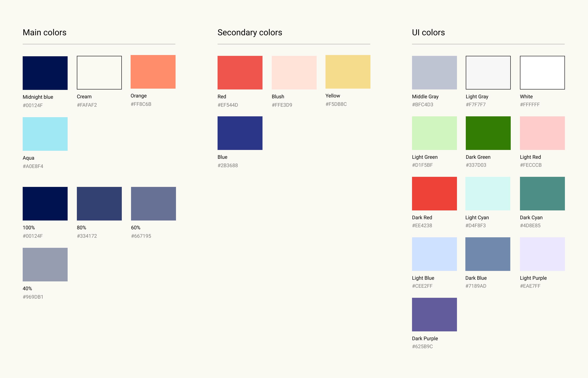588x378 pixels.
Task: Click the 60% tint swatch
Action: tap(153, 203)
